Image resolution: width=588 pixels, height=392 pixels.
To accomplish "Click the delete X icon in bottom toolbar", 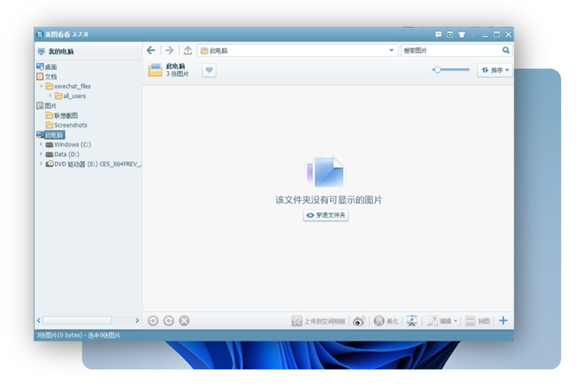I will (x=184, y=321).
